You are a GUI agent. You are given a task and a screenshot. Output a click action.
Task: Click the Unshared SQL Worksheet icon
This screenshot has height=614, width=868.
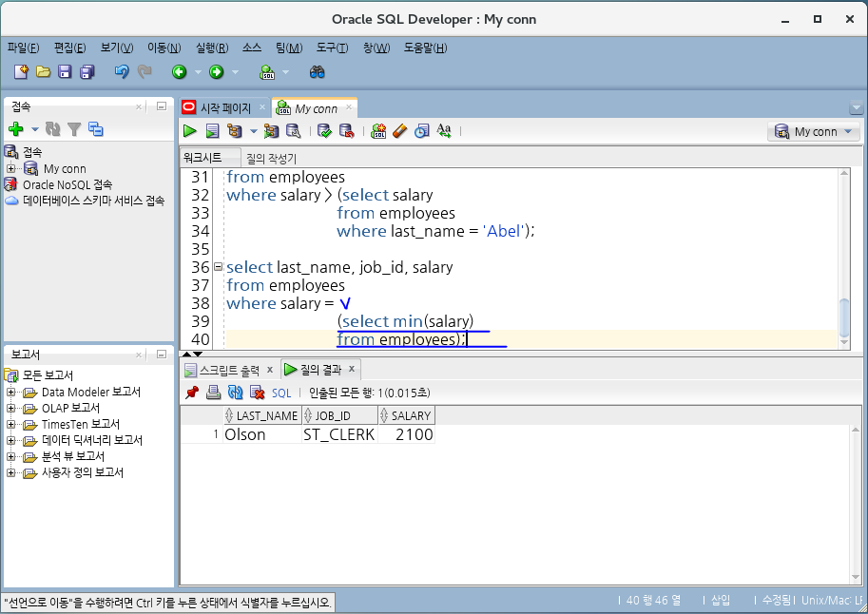378,130
